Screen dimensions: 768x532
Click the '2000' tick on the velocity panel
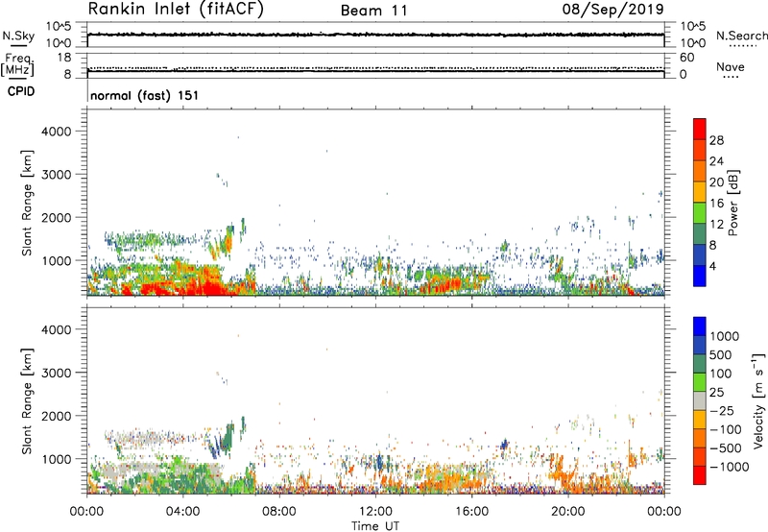pos(57,416)
